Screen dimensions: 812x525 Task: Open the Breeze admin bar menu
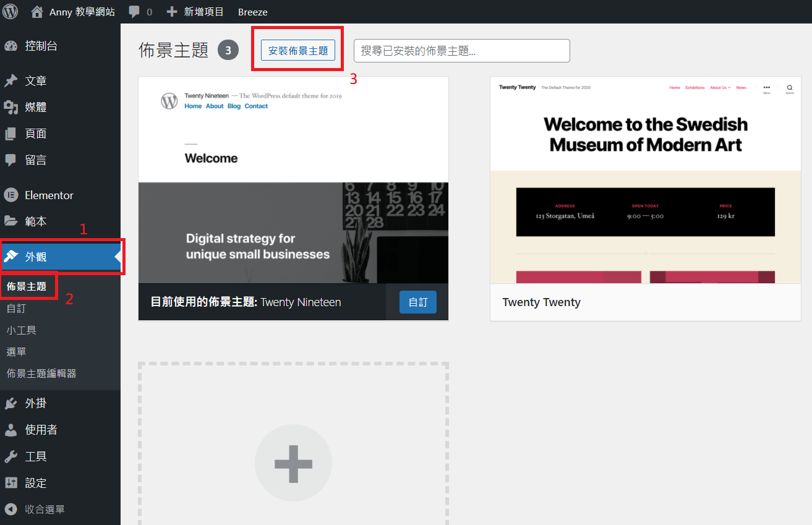coord(253,12)
